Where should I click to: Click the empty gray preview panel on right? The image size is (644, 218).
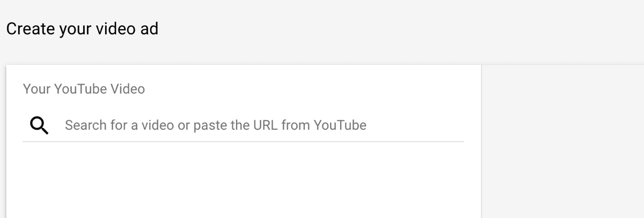click(563, 141)
